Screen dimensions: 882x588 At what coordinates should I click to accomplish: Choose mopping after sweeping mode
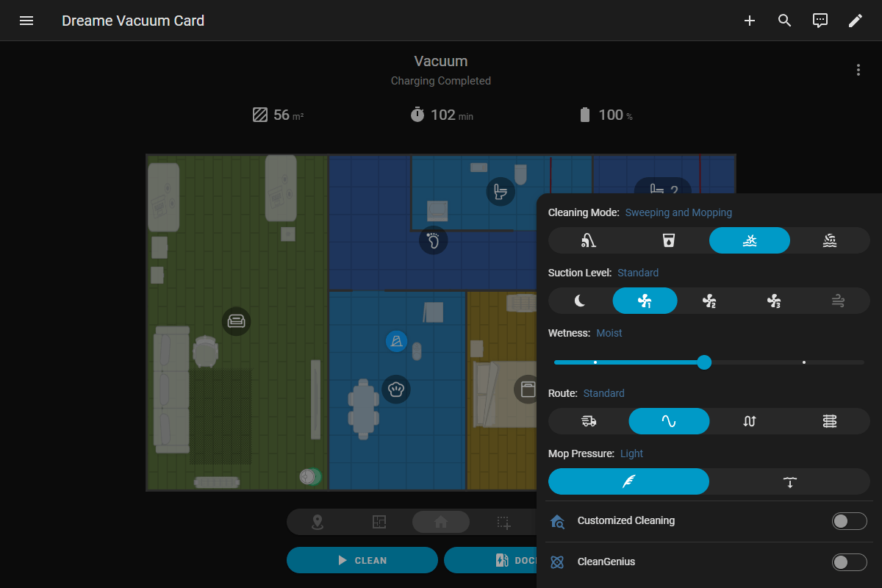[830, 240]
